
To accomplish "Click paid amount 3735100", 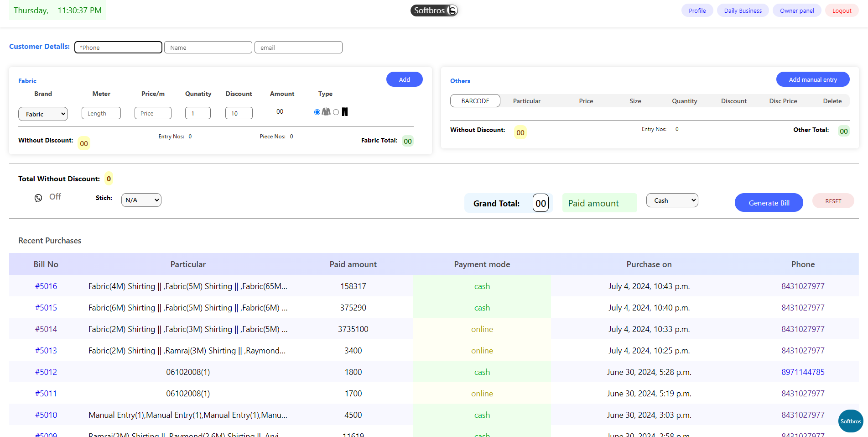I will tap(353, 329).
